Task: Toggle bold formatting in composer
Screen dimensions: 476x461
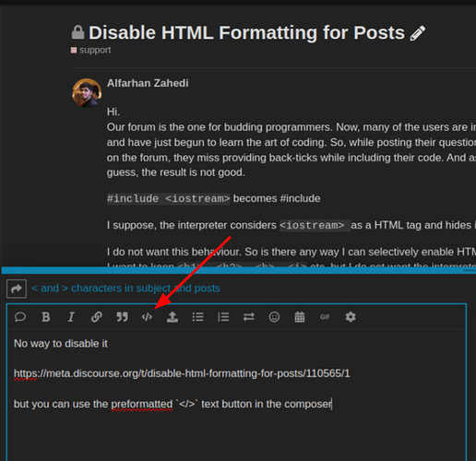Action: 46,316
